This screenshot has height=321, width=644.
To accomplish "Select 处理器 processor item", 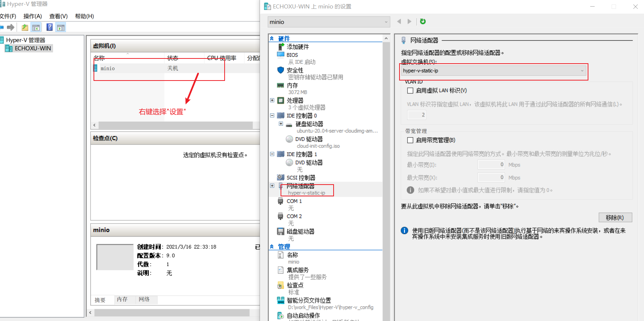I will point(295,100).
